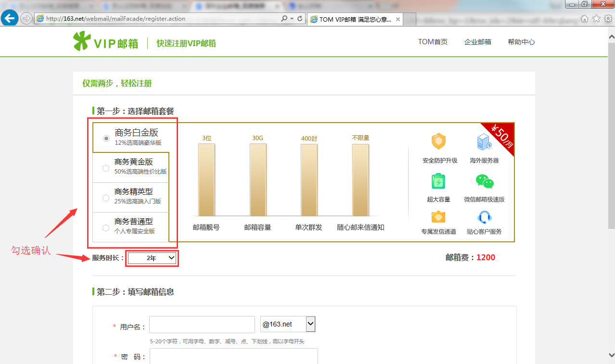
Task: Open 微信邮箱极速版 via the WeChat icon
Action: pyautogui.click(x=485, y=181)
